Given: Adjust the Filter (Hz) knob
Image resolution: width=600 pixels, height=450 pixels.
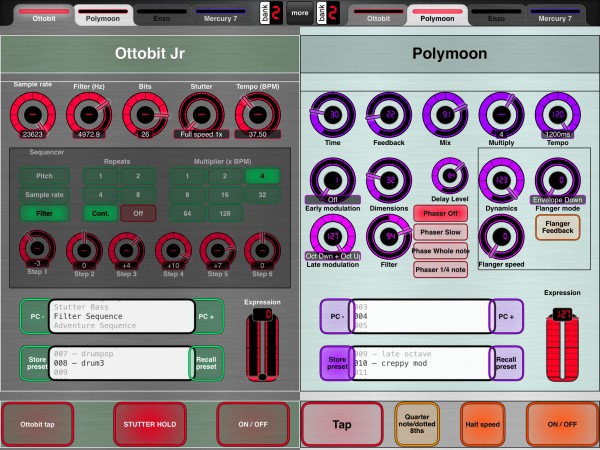Looking at the screenshot, I should point(89,114).
